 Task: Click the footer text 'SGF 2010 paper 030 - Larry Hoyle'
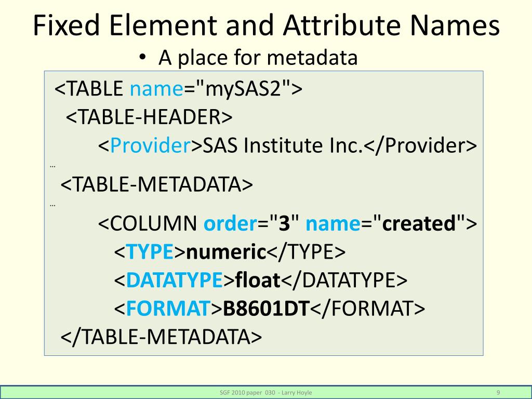pos(265,393)
